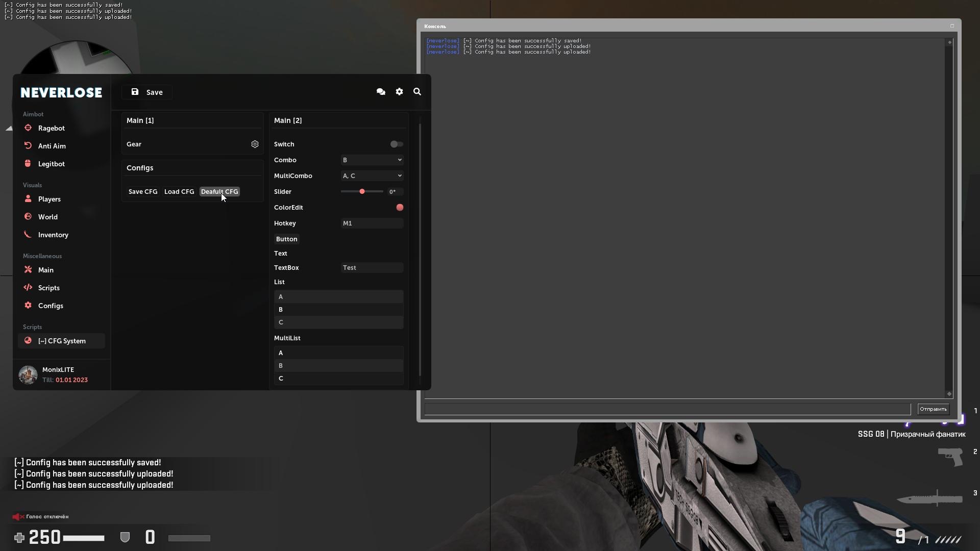Open search in the top menu bar
This screenshot has width=980, height=551.
(418, 92)
